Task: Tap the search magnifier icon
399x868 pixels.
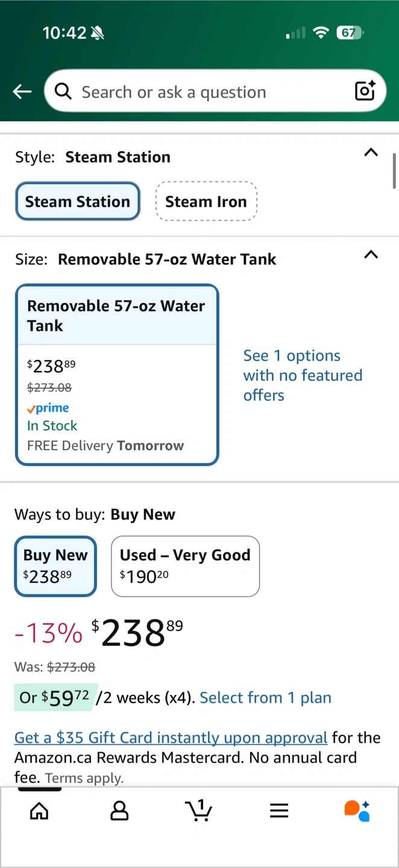Action: (x=63, y=92)
